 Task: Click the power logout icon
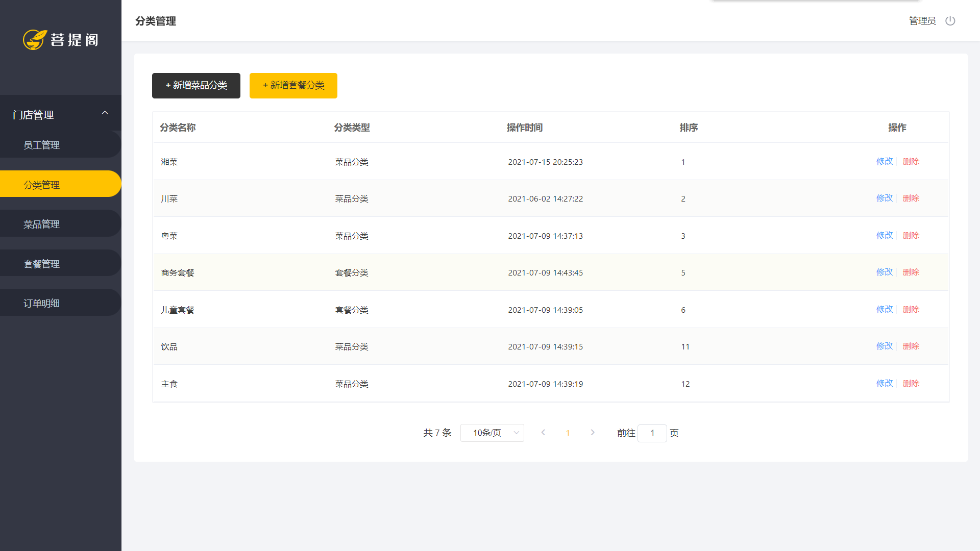(x=950, y=21)
